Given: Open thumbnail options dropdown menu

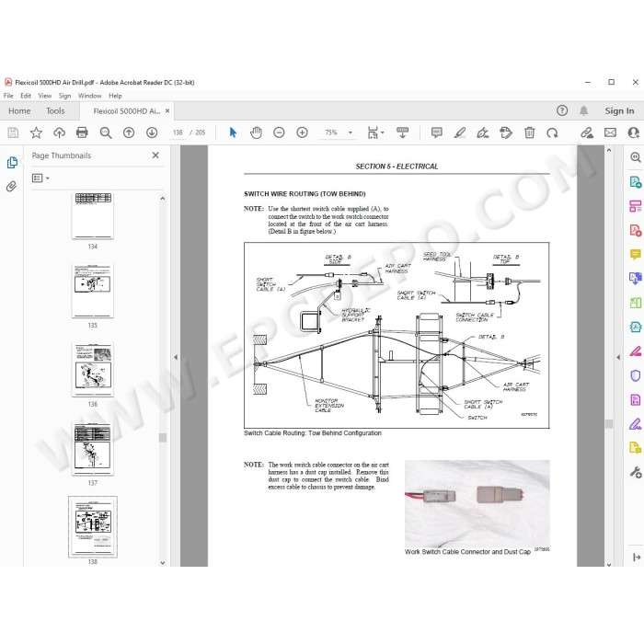Looking at the screenshot, I should [40, 178].
